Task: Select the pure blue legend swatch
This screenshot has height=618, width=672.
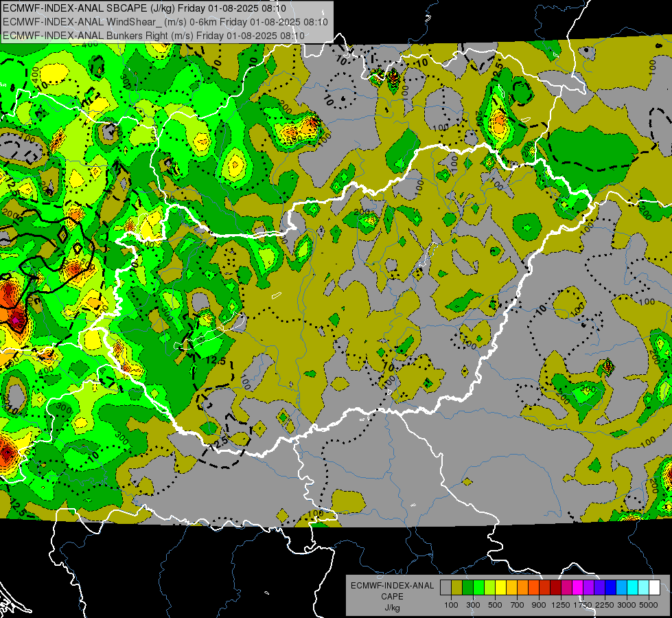Action: click(x=611, y=588)
